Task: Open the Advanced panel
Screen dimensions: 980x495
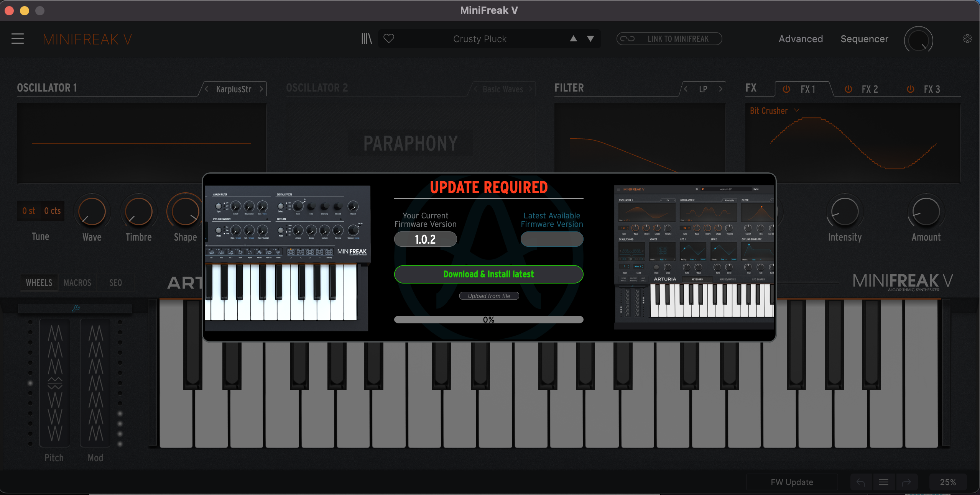Action: pos(801,39)
